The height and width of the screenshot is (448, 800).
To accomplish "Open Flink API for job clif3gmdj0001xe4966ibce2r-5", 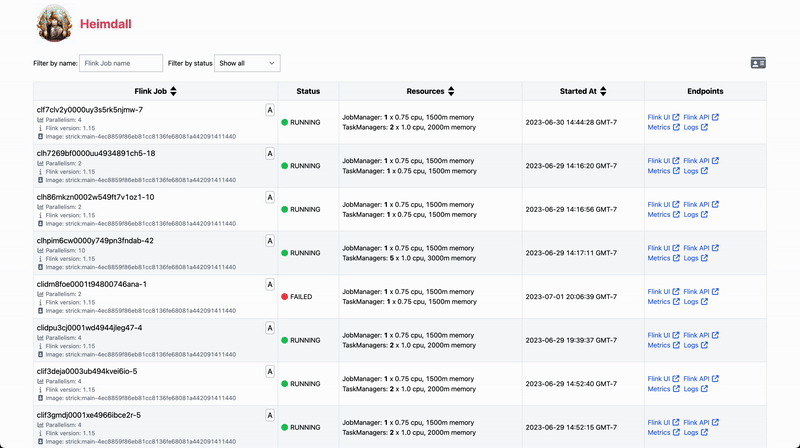I will coord(701,422).
